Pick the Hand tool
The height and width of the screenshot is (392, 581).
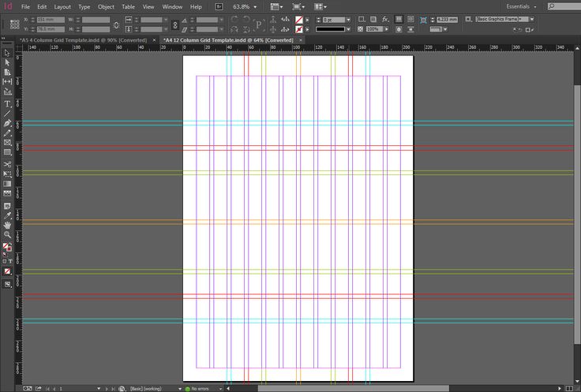click(x=7, y=225)
